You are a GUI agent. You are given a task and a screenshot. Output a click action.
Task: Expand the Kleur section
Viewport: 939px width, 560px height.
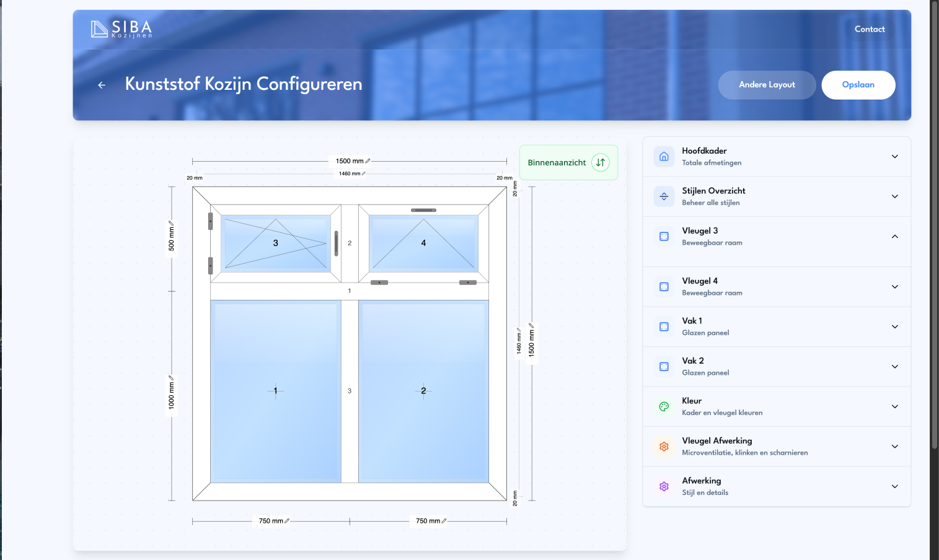(894, 406)
